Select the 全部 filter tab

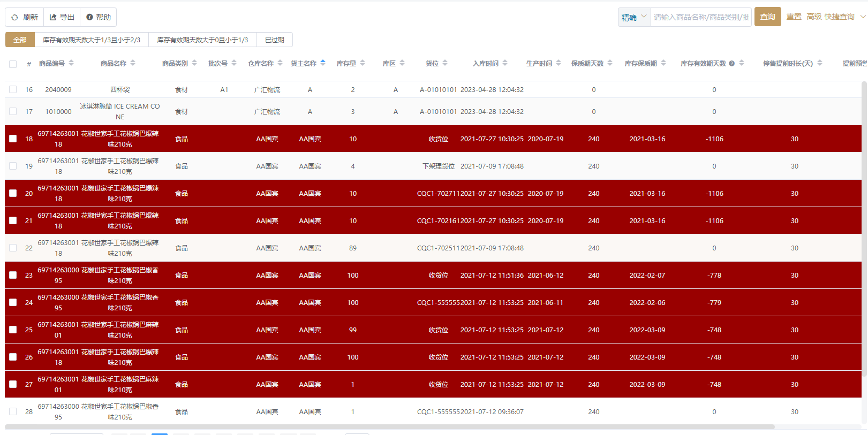(20, 40)
